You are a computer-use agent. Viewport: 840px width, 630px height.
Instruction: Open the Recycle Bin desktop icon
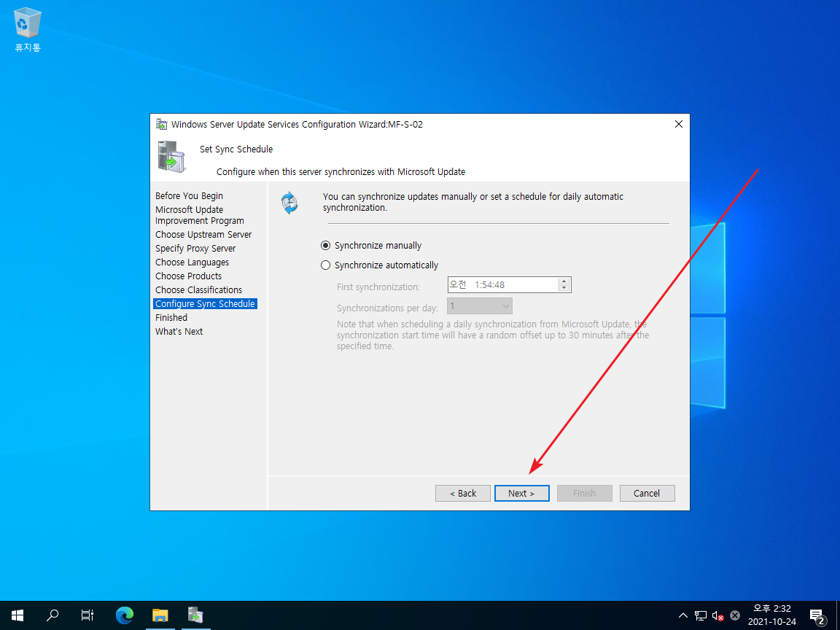pyautogui.click(x=27, y=29)
